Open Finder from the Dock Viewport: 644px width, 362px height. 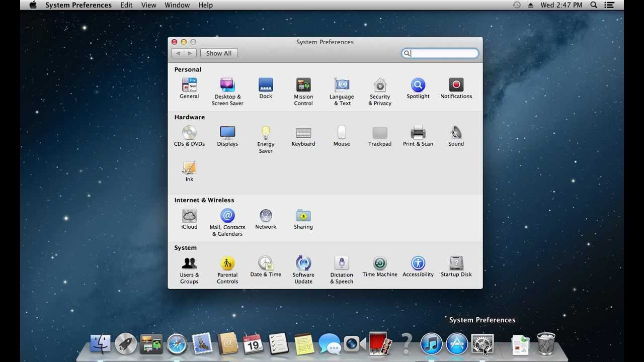coord(100,344)
